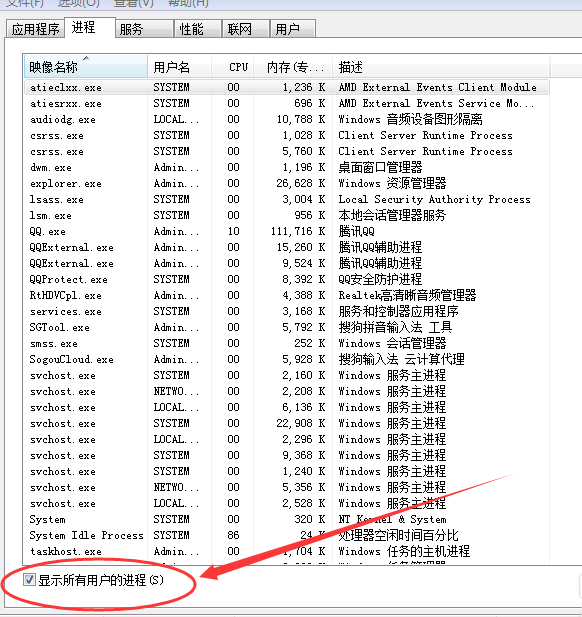Select svchost.exe using 22,908 K memory

pos(287,423)
